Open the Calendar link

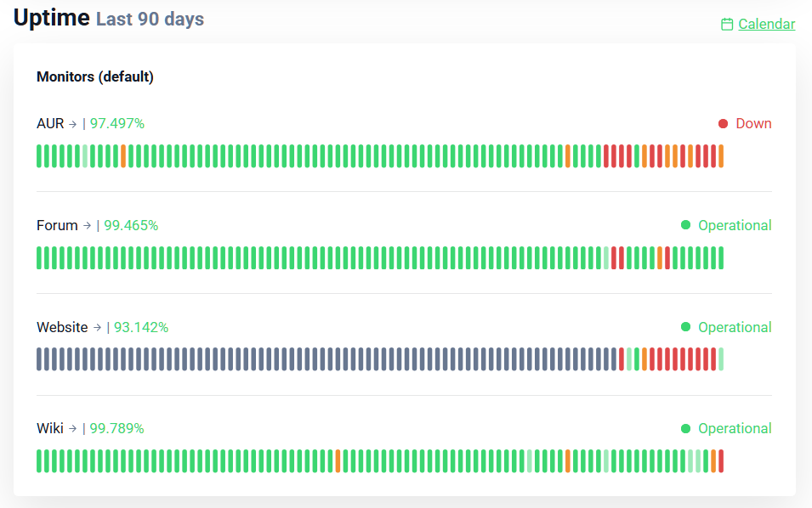(x=766, y=25)
